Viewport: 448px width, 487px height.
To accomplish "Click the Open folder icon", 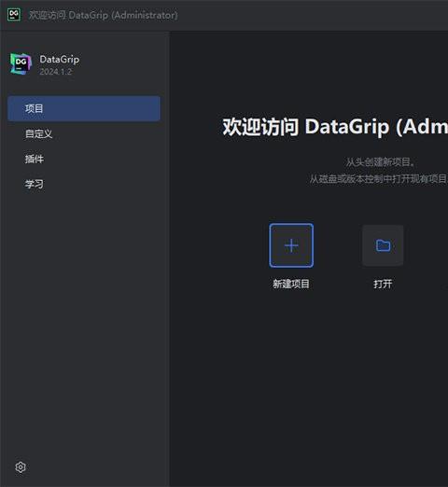I will click(383, 245).
